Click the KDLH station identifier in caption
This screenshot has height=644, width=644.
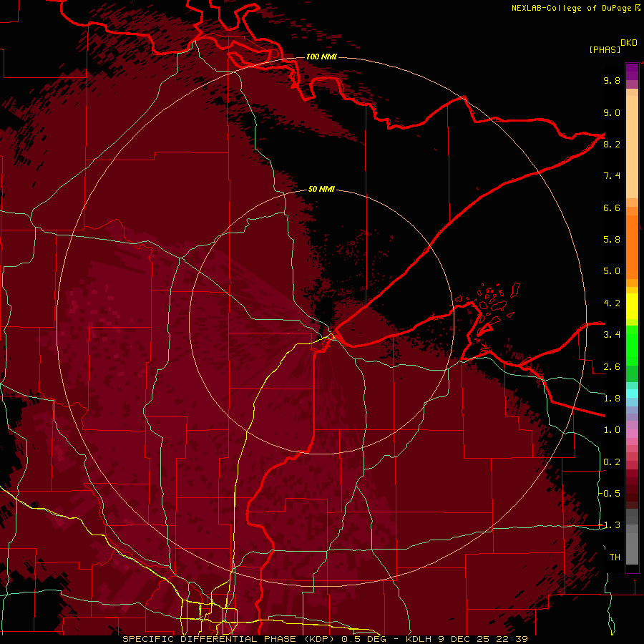(419, 639)
